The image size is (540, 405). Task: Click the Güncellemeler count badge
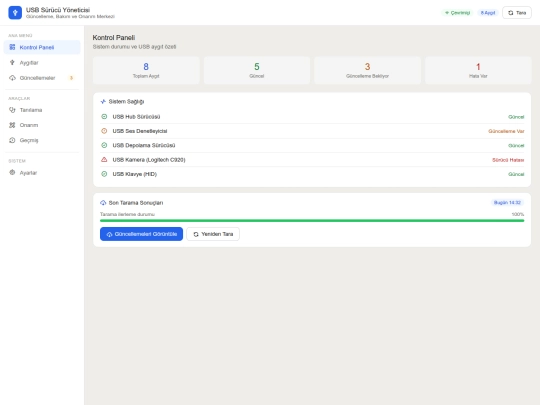tap(71, 78)
